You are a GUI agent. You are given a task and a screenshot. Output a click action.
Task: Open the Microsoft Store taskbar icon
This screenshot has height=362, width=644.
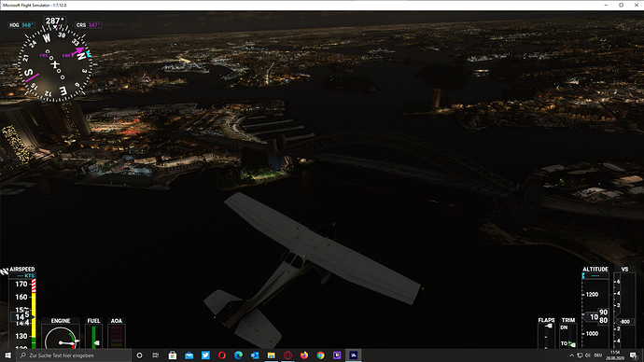173,355
